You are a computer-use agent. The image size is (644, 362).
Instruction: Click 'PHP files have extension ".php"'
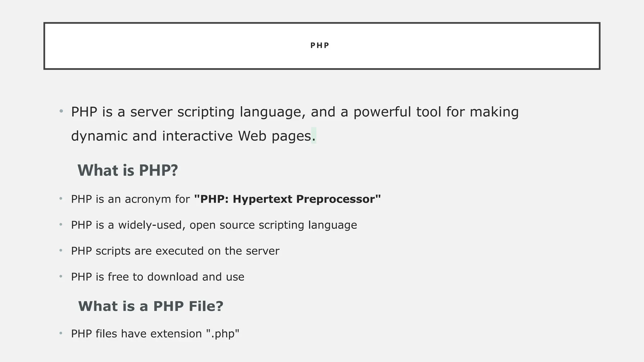tap(155, 334)
